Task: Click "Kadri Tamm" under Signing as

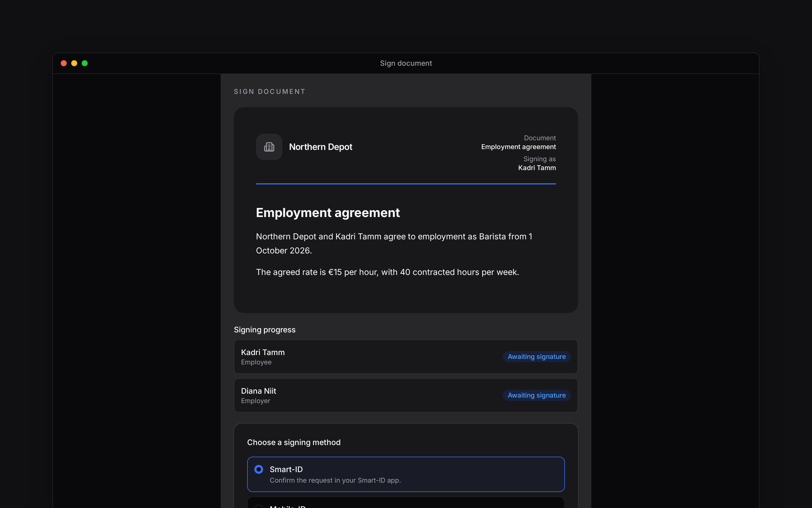Action: tap(537, 168)
